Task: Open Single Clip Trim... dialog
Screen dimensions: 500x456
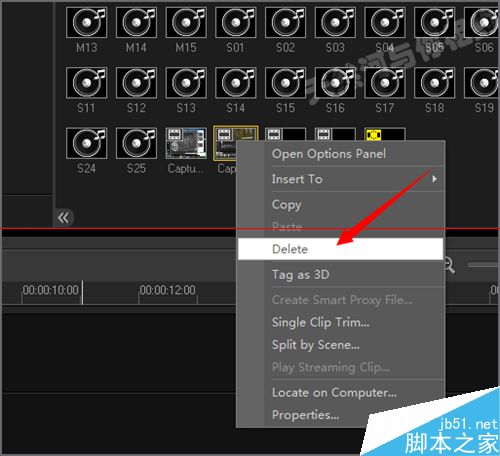Action: pyautogui.click(x=341, y=322)
